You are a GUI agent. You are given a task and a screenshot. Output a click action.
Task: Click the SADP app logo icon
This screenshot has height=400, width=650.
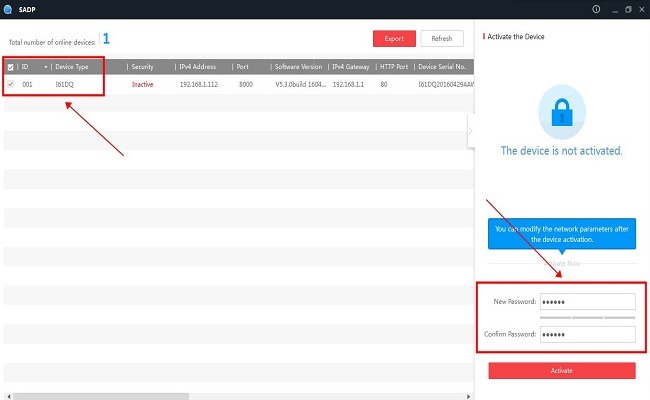9,9
